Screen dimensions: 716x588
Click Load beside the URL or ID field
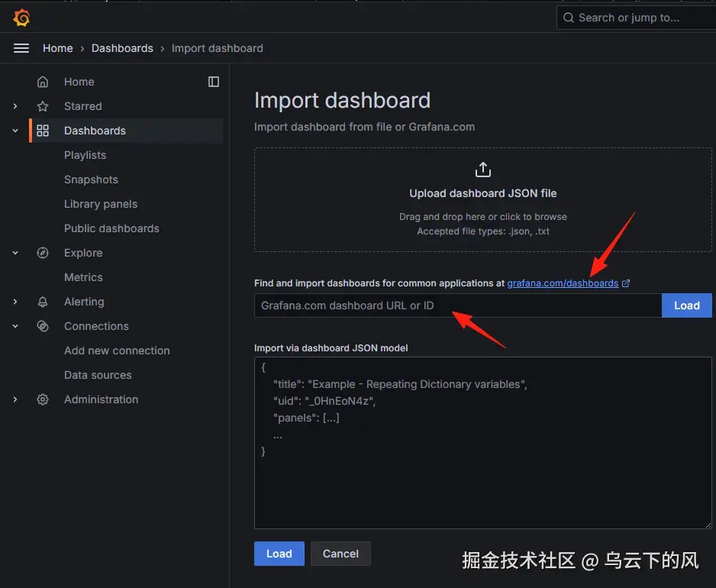[x=687, y=305]
